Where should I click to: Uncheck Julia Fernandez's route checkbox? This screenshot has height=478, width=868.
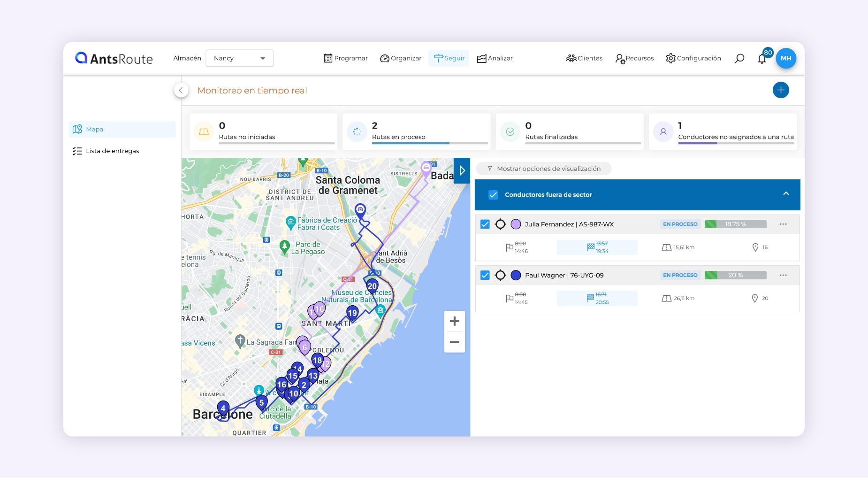point(485,224)
